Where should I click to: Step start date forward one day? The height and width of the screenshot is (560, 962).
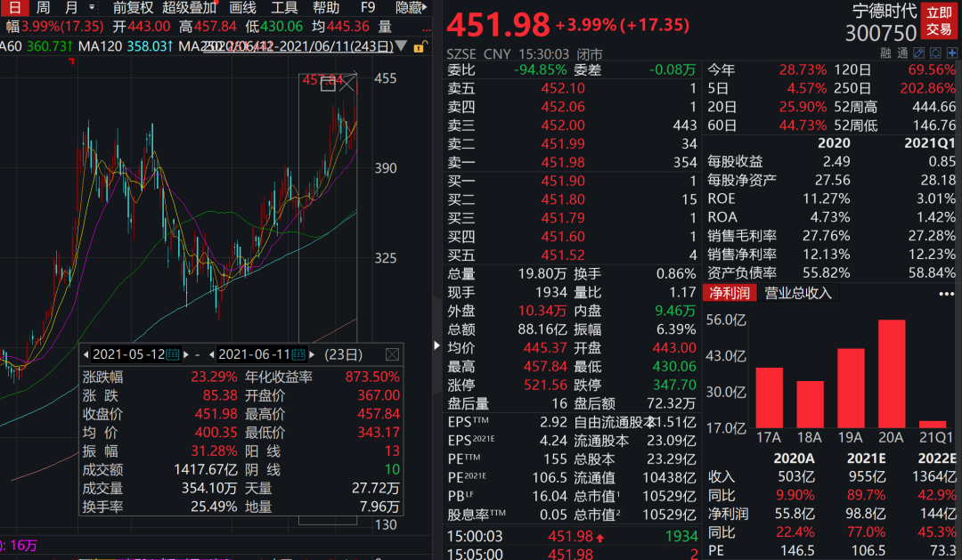click(x=186, y=354)
